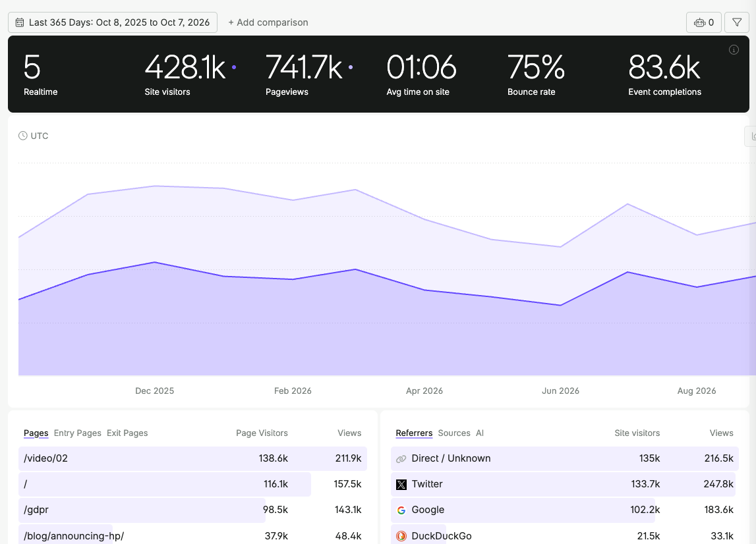Click the Apr 2026 axis label

[x=424, y=391]
